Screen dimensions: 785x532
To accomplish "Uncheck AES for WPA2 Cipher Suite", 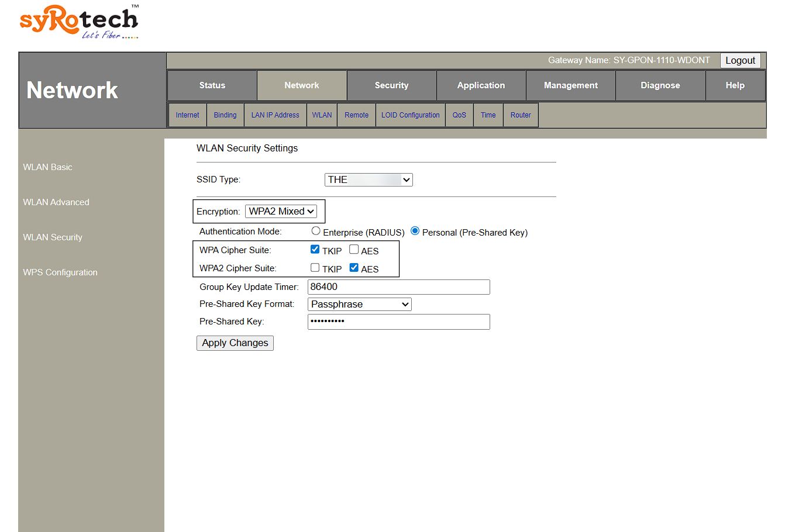I will click(x=354, y=268).
